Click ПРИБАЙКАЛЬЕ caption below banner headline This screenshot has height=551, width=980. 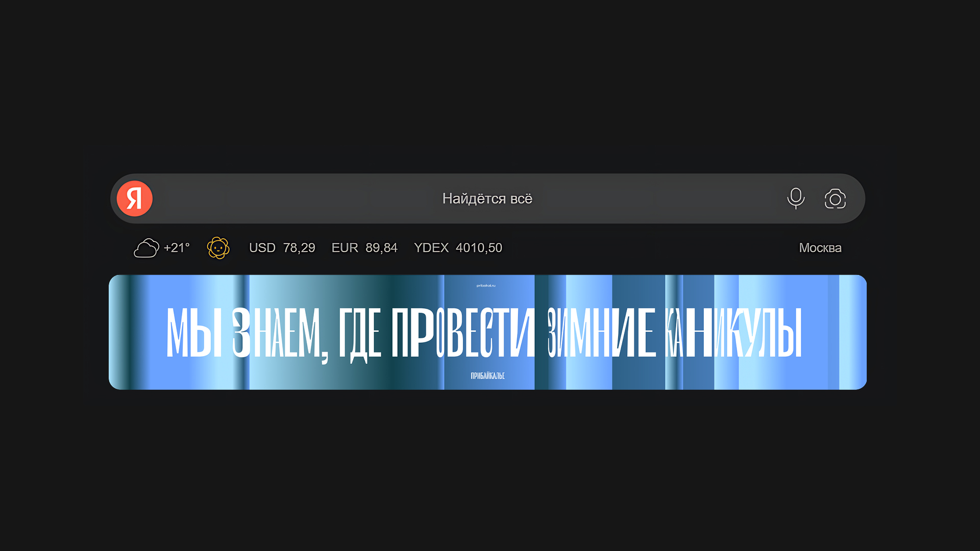pyautogui.click(x=487, y=376)
